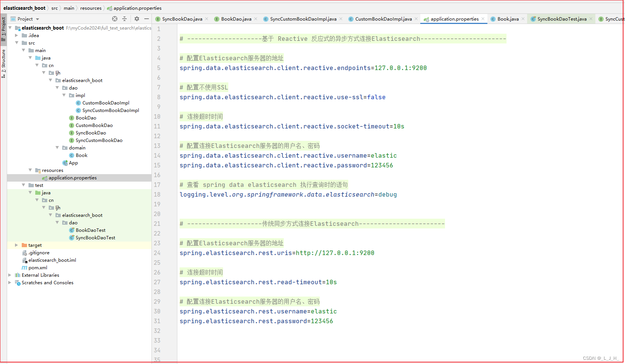Click application.properties in the breadcrumb
This screenshot has width=625, height=364.
pos(134,8)
